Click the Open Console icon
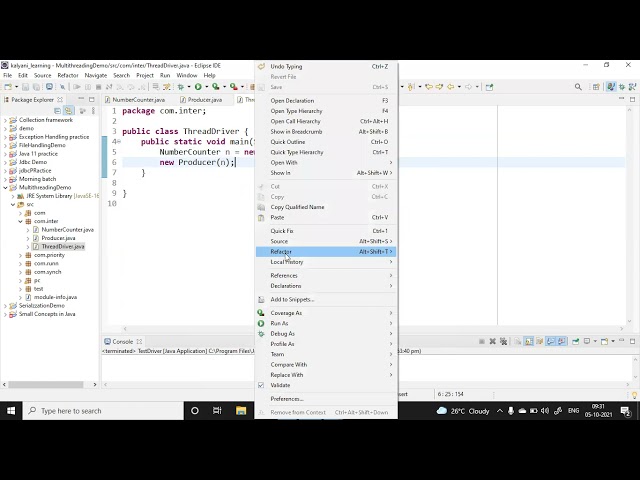640x480 pixels. pyautogui.click(x=604, y=341)
